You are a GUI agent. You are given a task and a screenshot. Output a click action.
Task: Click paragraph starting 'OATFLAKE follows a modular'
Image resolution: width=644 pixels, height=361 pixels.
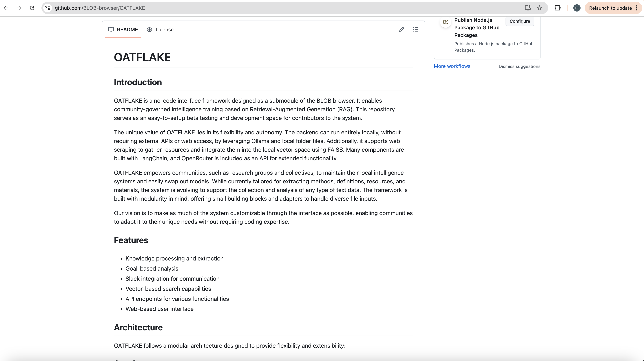[x=230, y=346]
